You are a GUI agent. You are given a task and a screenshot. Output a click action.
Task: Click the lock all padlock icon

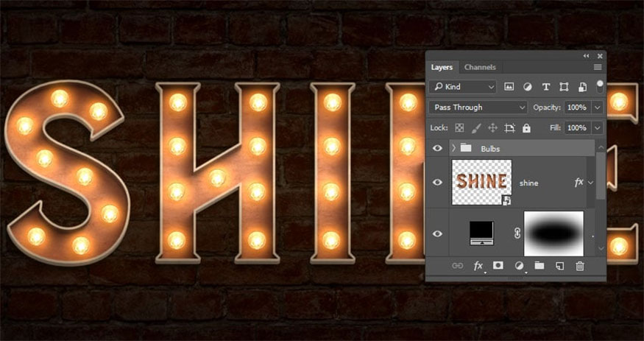(526, 128)
